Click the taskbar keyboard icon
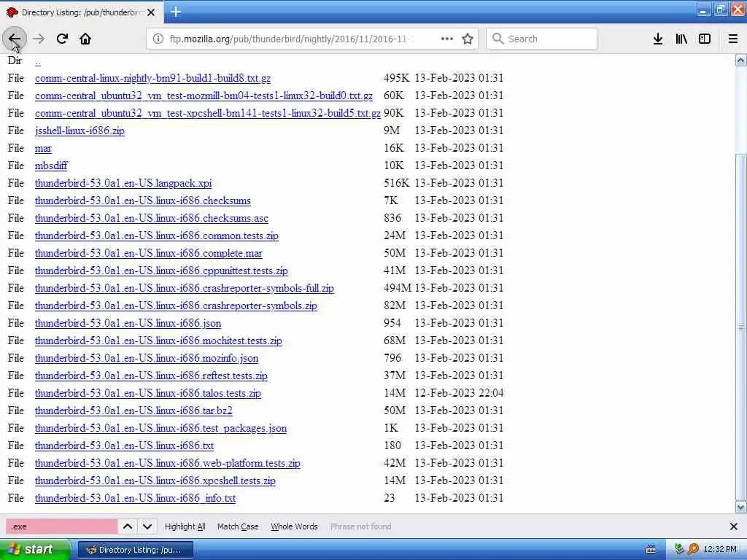 tap(650, 550)
